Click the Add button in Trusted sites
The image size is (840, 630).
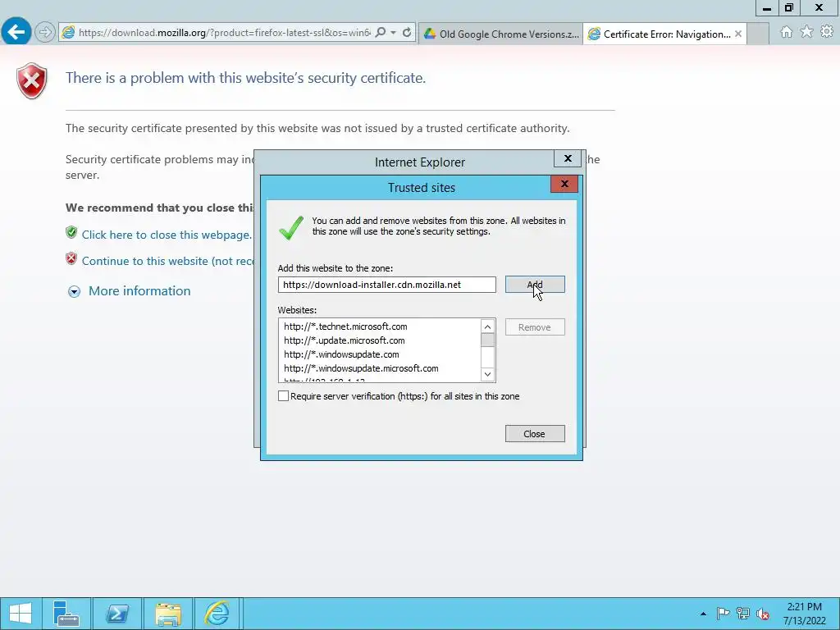click(535, 285)
